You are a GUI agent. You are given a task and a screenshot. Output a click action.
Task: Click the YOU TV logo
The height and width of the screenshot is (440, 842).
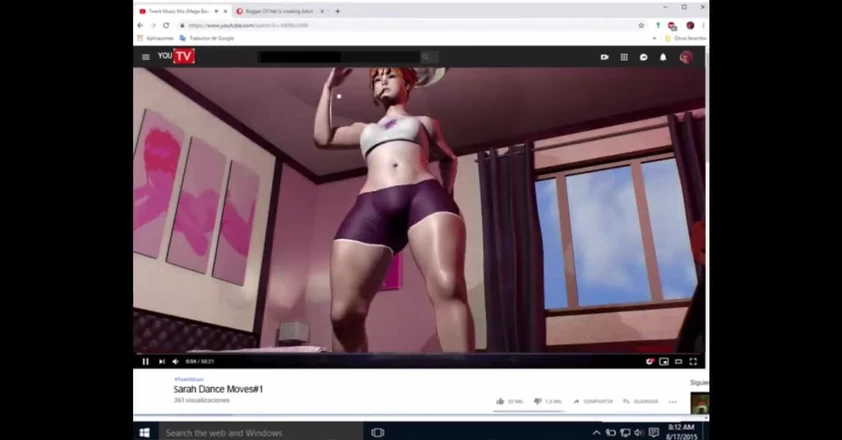coord(176,56)
